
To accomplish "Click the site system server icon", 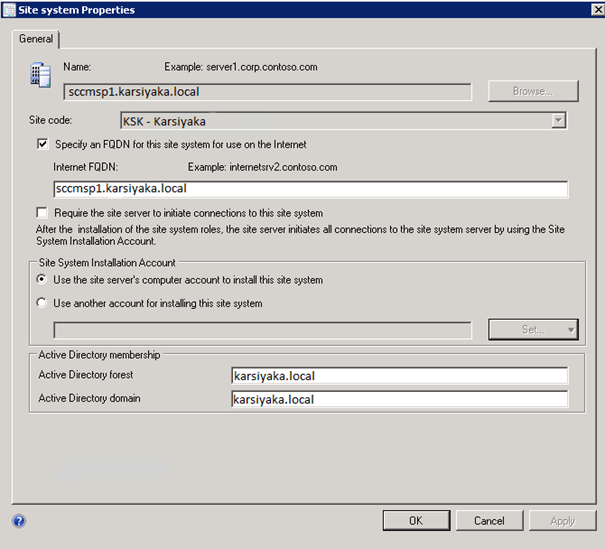I will click(41, 75).
